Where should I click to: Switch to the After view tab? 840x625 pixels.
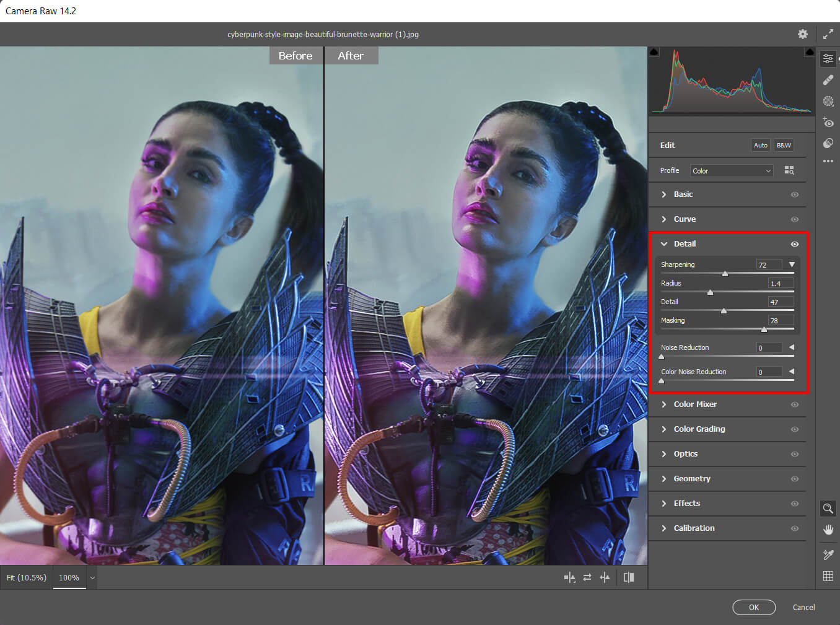tap(351, 55)
